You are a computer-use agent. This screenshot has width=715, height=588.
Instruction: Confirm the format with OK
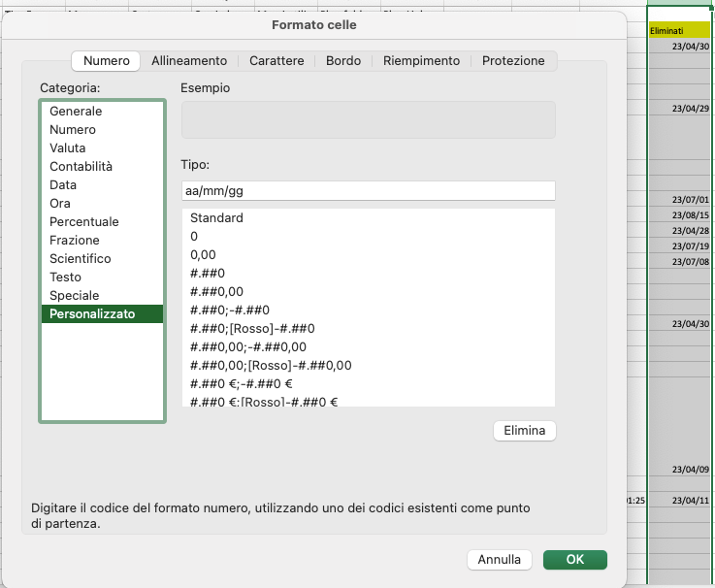575,560
